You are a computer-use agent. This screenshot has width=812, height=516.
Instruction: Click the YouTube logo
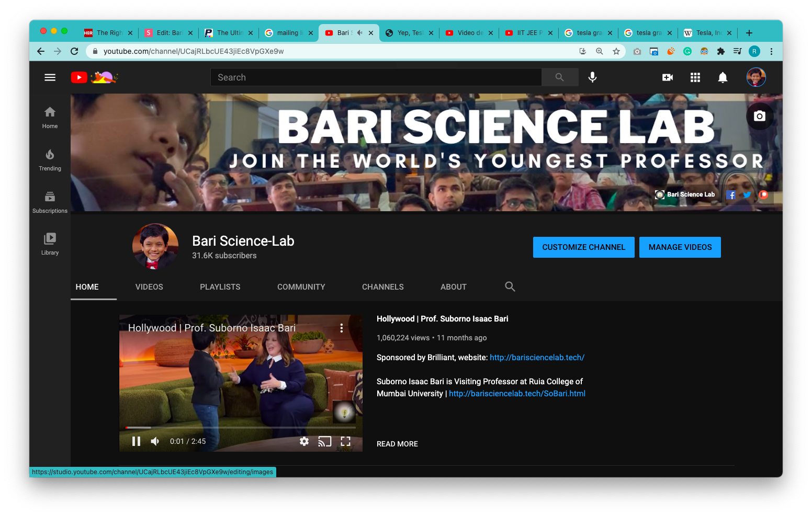(94, 77)
